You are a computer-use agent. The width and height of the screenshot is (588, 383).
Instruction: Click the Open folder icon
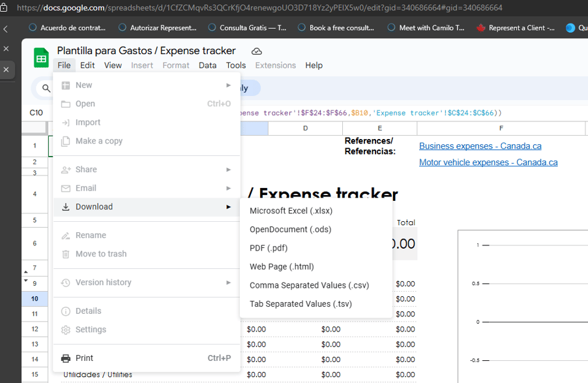(x=66, y=104)
